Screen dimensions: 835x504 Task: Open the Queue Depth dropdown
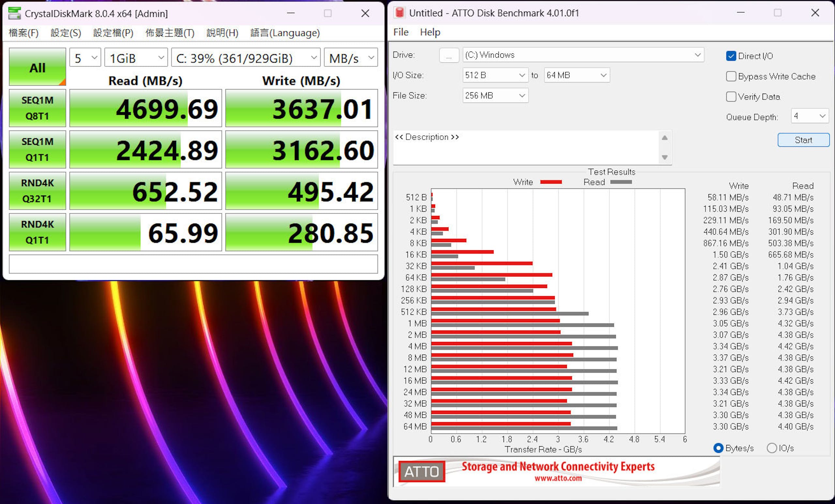tap(810, 116)
